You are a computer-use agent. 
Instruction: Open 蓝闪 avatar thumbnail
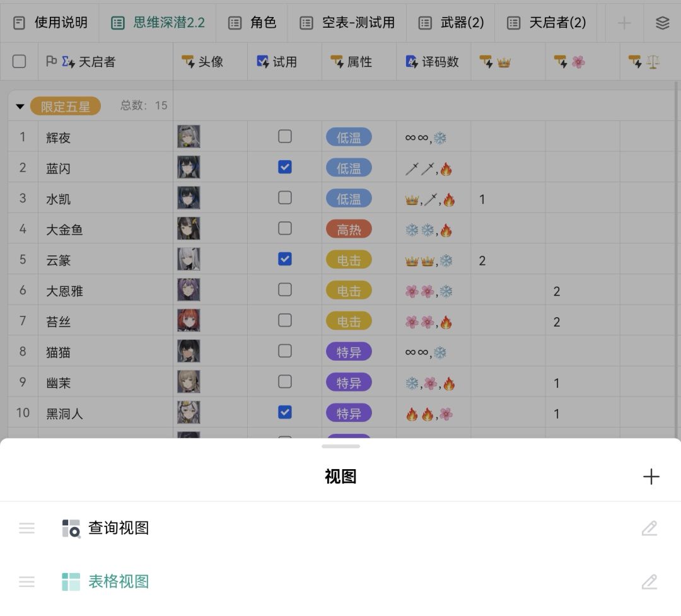(189, 167)
